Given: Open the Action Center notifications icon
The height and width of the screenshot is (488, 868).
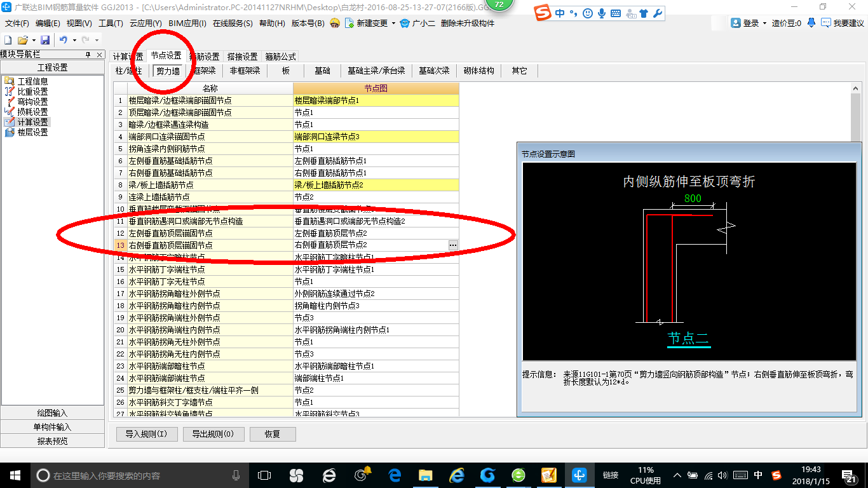Looking at the screenshot, I should (x=849, y=475).
